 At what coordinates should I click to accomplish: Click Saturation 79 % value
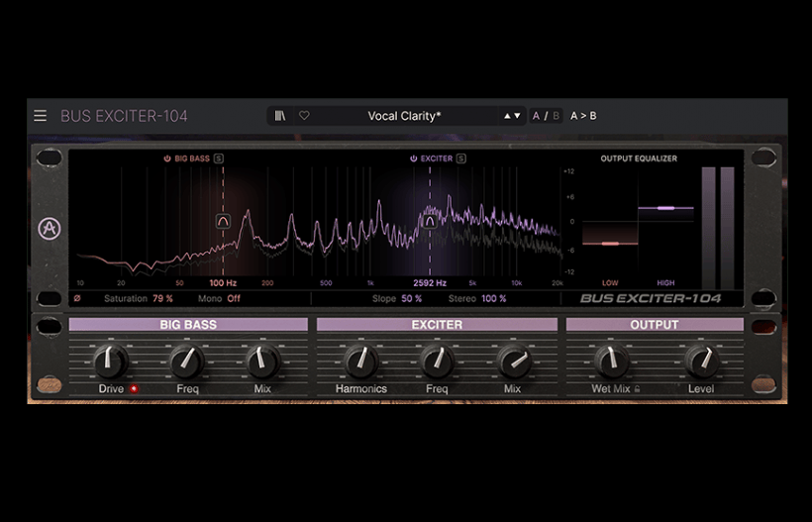click(162, 298)
